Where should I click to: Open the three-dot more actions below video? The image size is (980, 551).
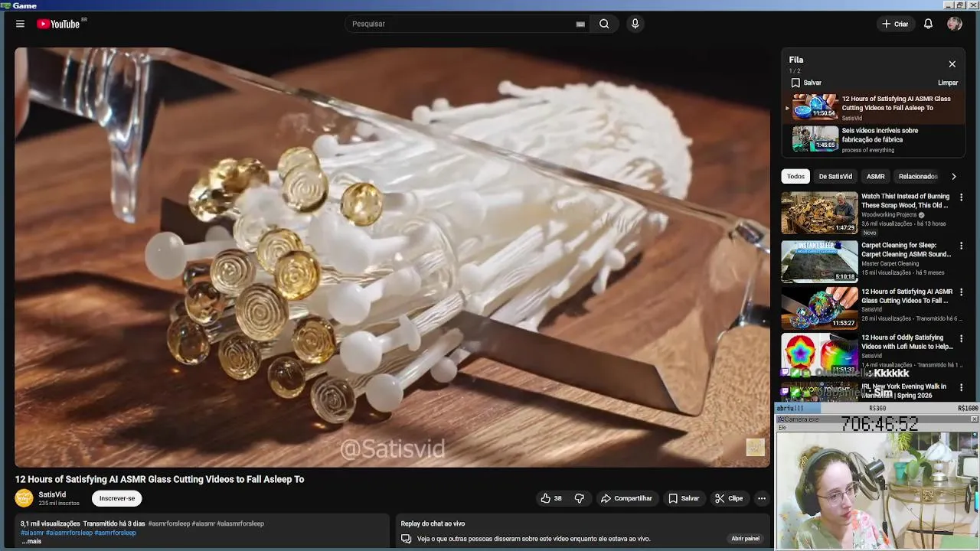coord(761,498)
